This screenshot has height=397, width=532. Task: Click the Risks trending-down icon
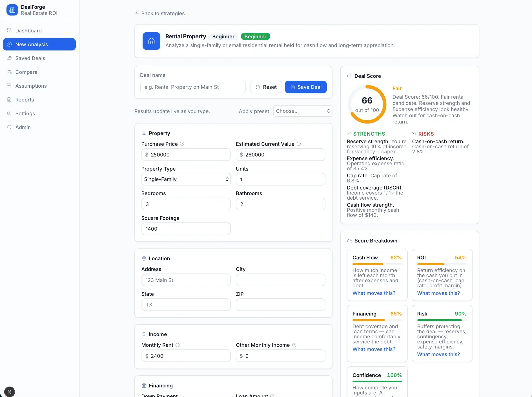[414, 134]
